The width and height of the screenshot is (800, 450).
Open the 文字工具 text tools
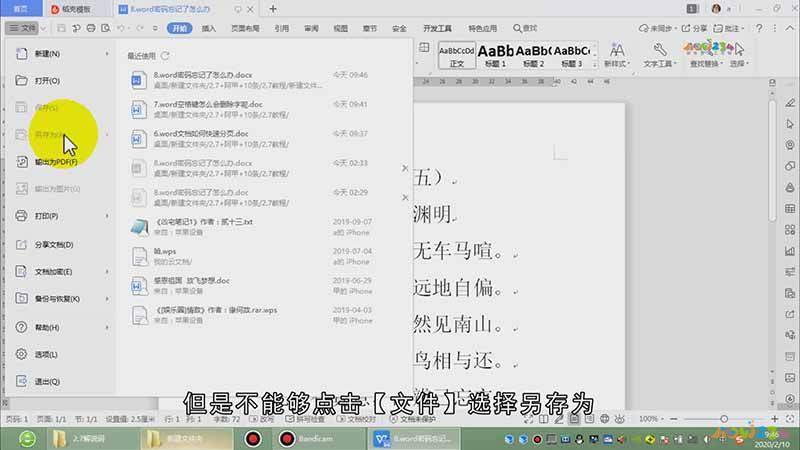tap(660, 55)
